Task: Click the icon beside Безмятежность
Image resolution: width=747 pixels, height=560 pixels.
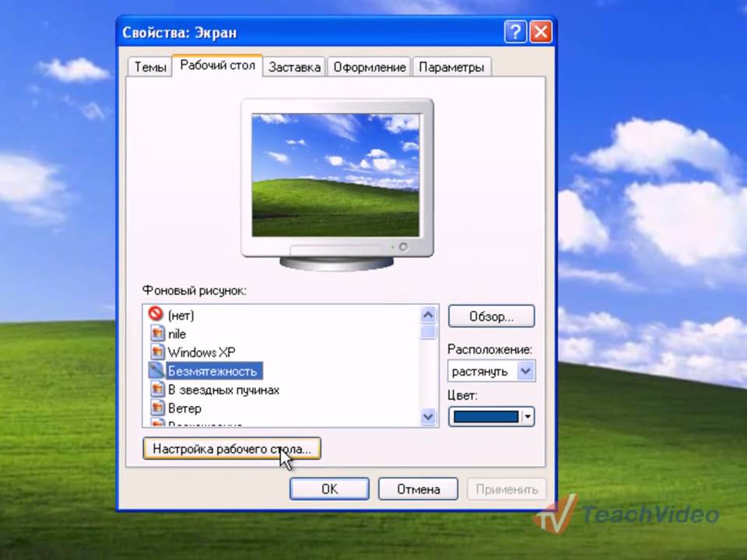Action: [x=156, y=370]
